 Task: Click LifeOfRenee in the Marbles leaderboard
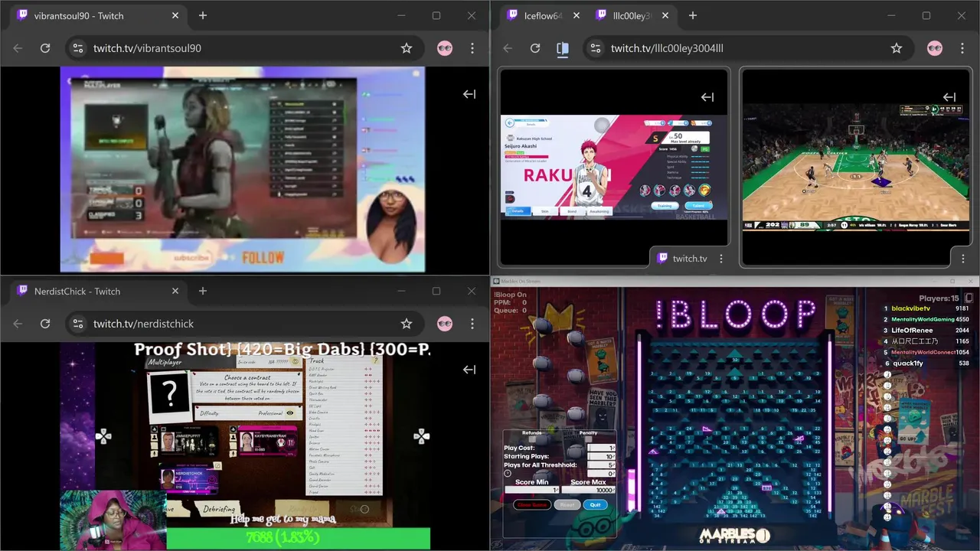(912, 331)
